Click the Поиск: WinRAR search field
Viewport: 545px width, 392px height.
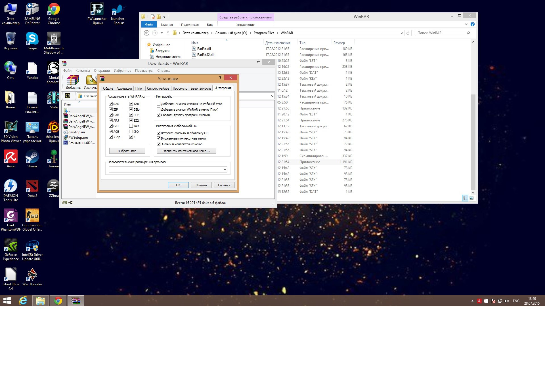pos(443,33)
